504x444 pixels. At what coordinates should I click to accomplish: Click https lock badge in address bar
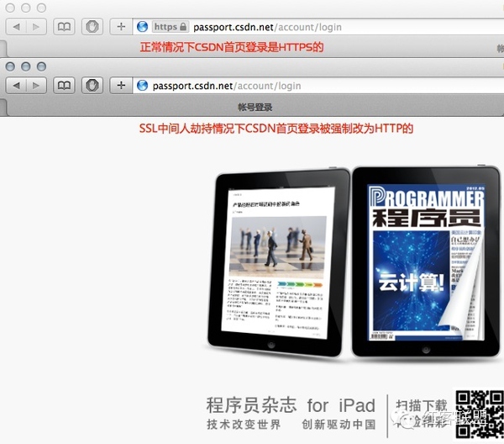pos(170,27)
